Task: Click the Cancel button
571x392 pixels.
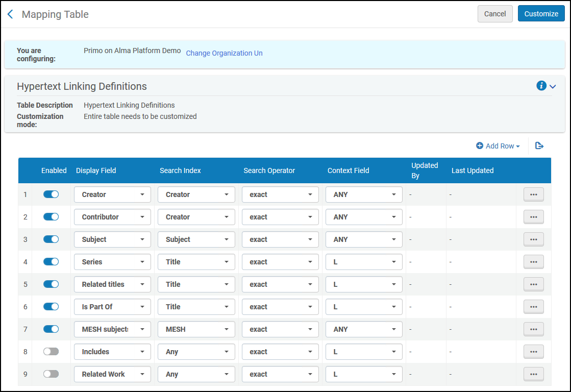Action: (x=494, y=14)
